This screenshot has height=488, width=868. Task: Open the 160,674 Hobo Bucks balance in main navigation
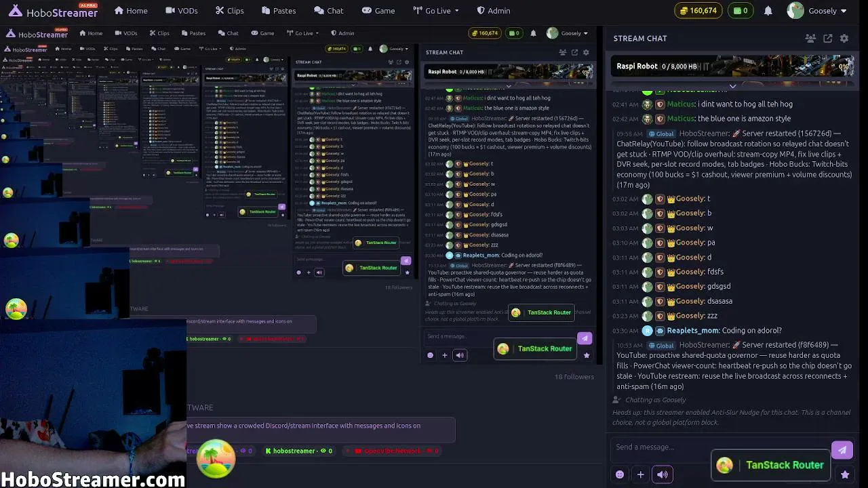[x=698, y=11]
